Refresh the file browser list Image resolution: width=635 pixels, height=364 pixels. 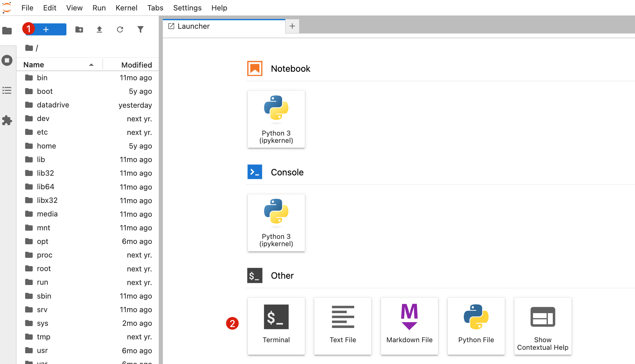(x=120, y=29)
